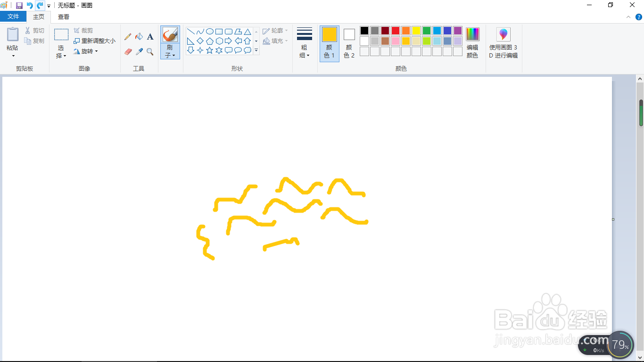
Task: Pick the green color swatch
Action: (427, 31)
